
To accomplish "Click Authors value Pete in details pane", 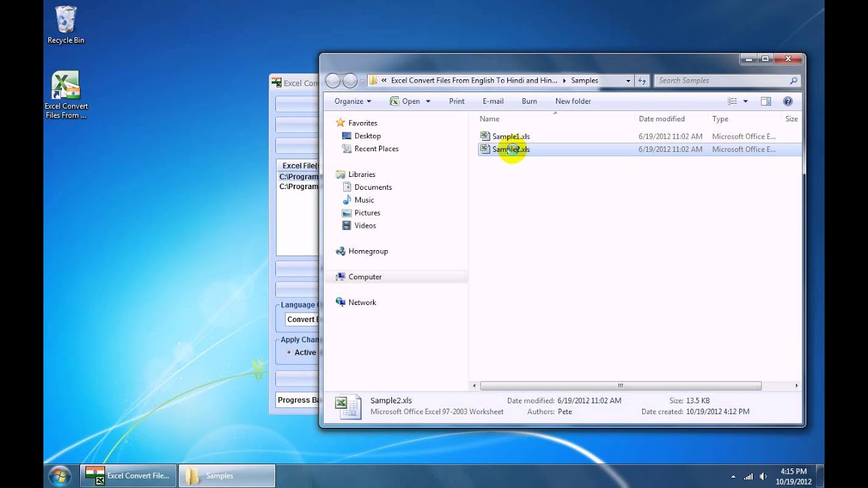I will [564, 411].
